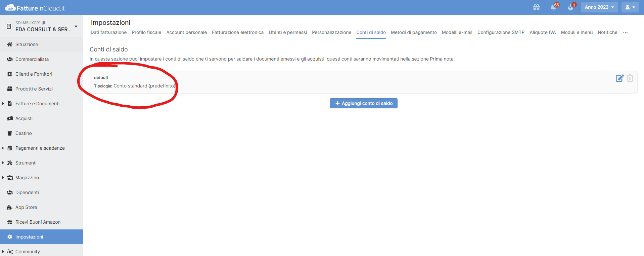Open the Anno 2023 year dropdown
Image resolution: width=644 pixels, height=256 pixels.
point(599,7)
